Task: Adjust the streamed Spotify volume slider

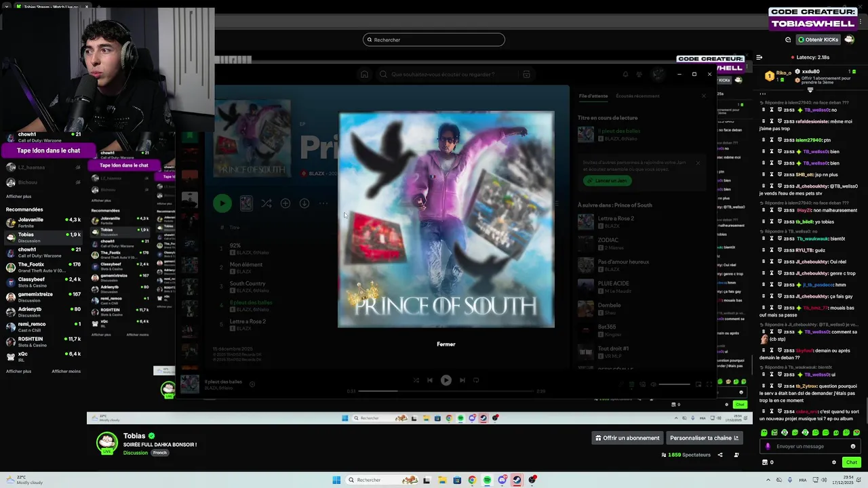Action: [674, 384]
